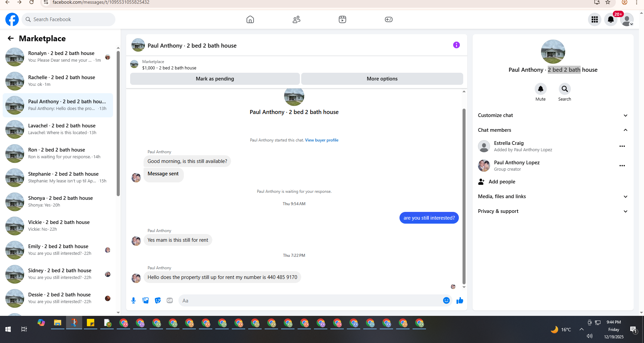Choose a sticker icon

point(158,300)
